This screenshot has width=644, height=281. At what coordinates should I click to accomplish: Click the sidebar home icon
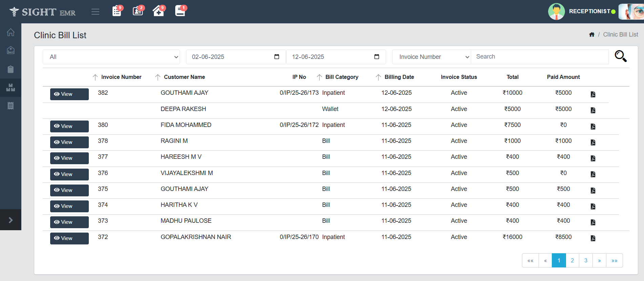pyautogui.click(x=11, y=33)
